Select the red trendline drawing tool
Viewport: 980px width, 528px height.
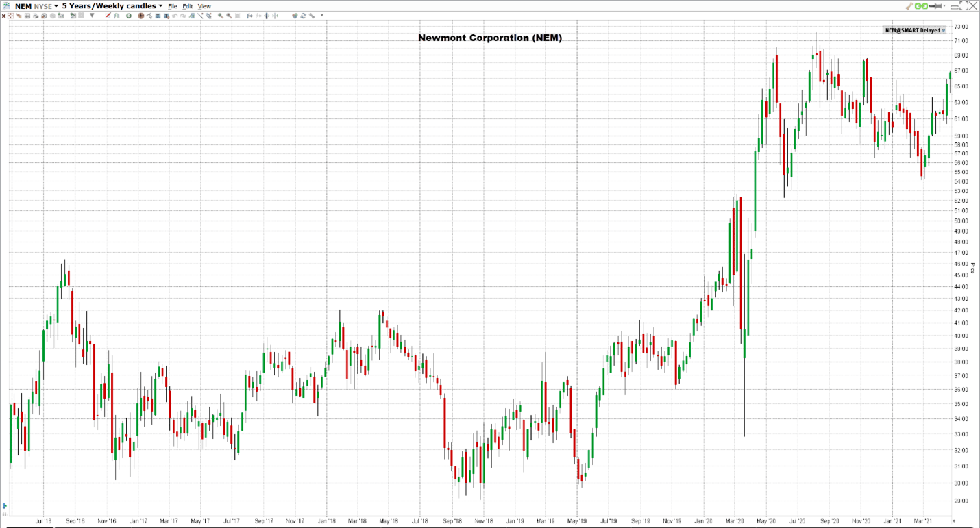point(108,15)
